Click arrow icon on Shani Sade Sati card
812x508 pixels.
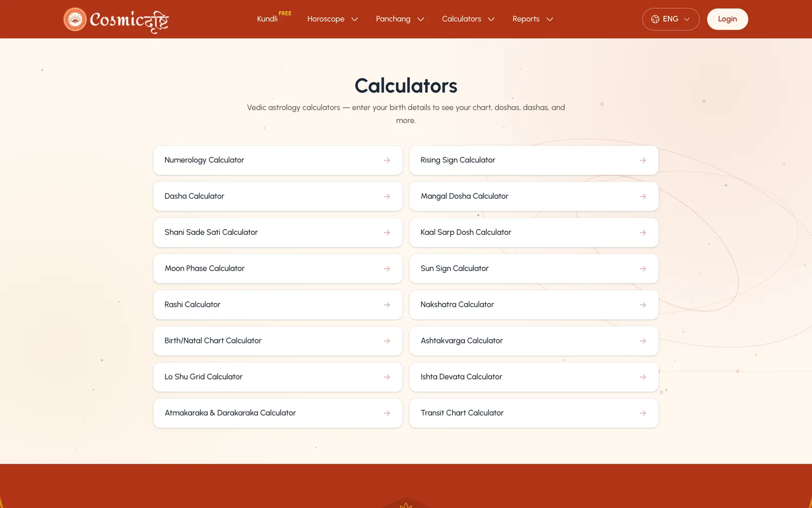[x=387, y=233]
